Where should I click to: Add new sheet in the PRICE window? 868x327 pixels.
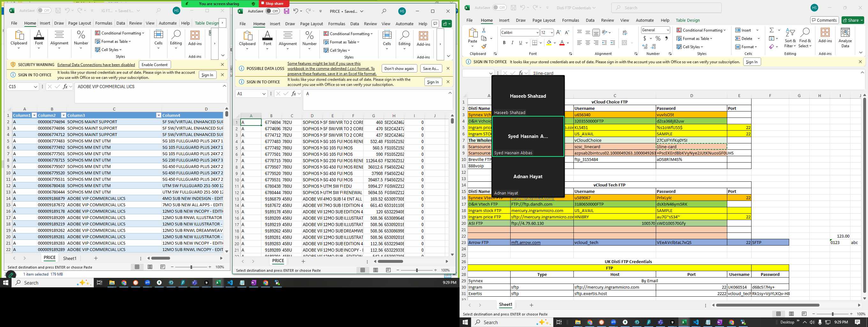[303, 261]
